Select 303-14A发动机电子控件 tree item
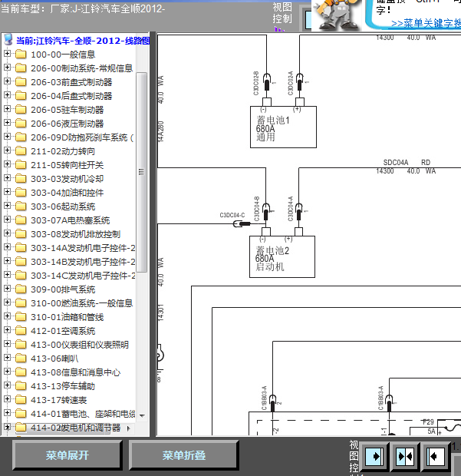This screenshot has width=461, height=476. click(83, 248)
